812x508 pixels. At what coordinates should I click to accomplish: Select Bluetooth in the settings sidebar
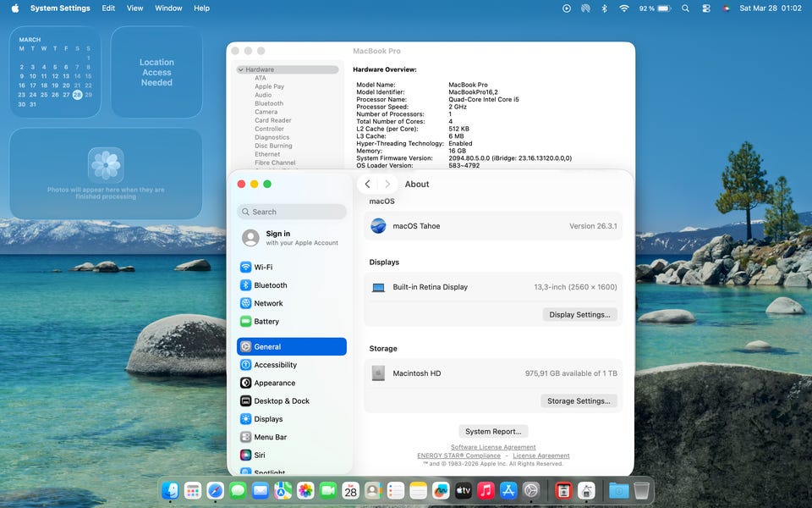tap(270, 285)
